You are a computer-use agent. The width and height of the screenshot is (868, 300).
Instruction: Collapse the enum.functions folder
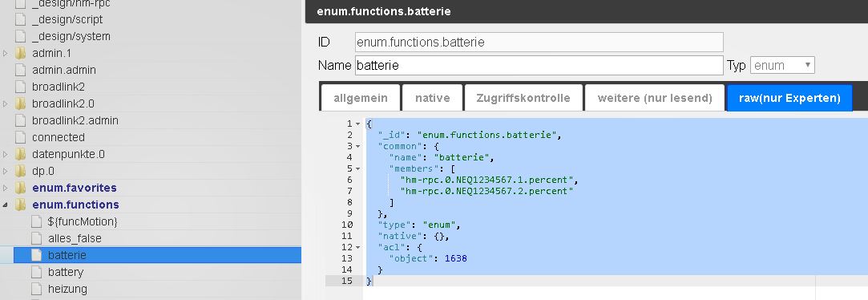click(6, 205)
